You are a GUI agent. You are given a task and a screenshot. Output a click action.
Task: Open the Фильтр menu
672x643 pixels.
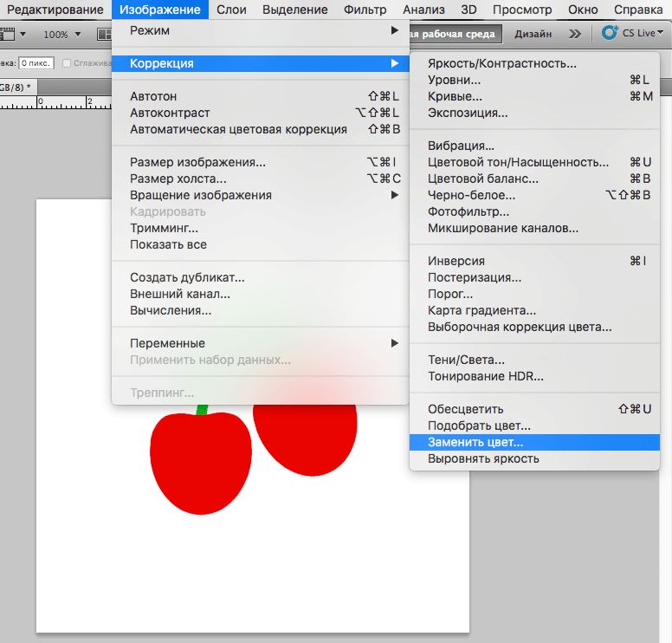pyautogui.click(x=365, y=10)
